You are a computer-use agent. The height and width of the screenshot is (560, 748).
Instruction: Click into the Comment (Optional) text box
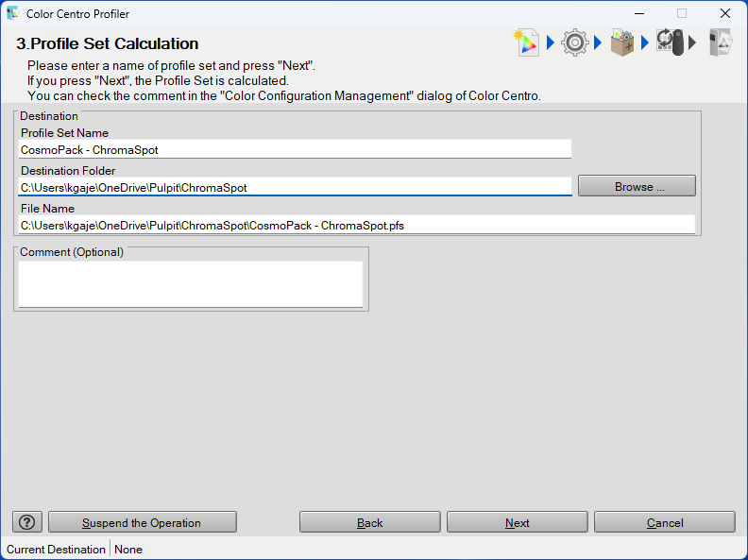click(191, 284)
